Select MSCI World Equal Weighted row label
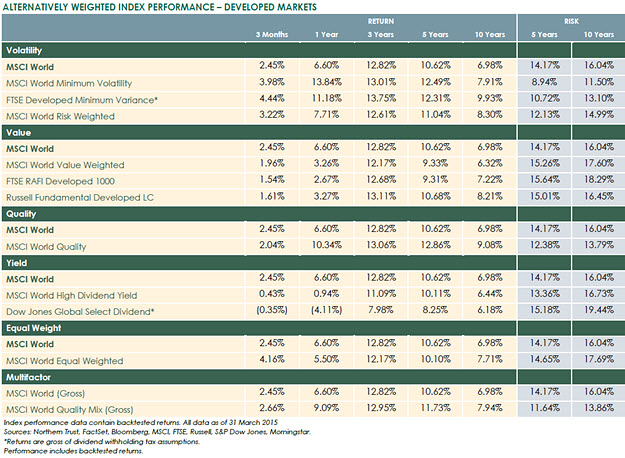 (65, 361)
